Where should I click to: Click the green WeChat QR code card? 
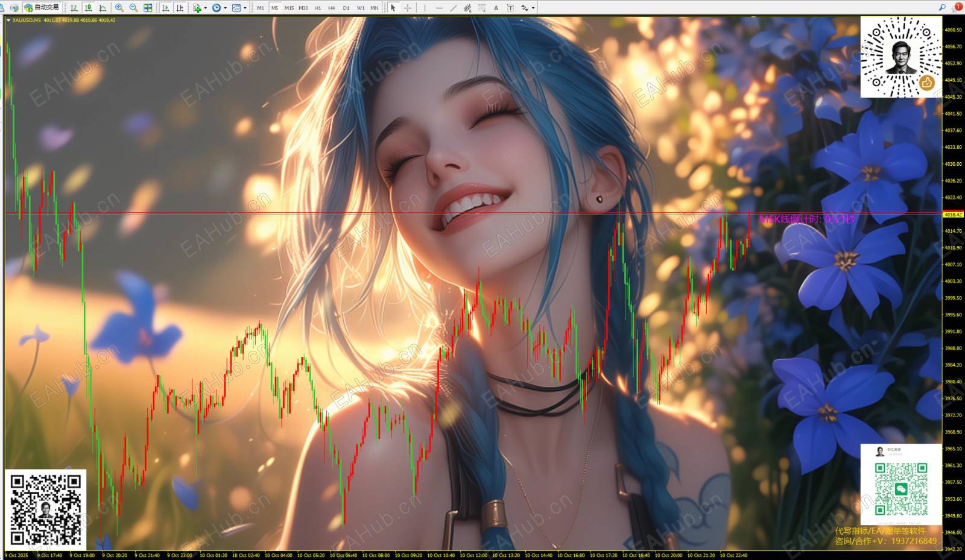point(901,485)
